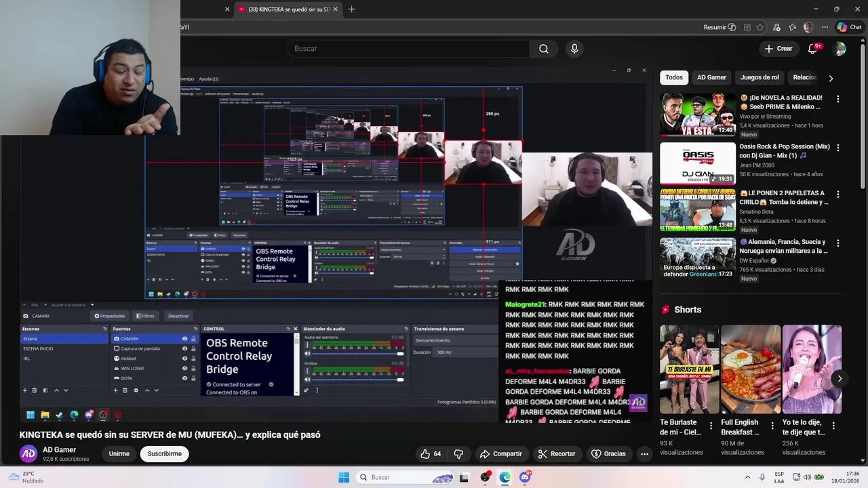Toggle the lock on Captura de pantalla

[193, 348]
